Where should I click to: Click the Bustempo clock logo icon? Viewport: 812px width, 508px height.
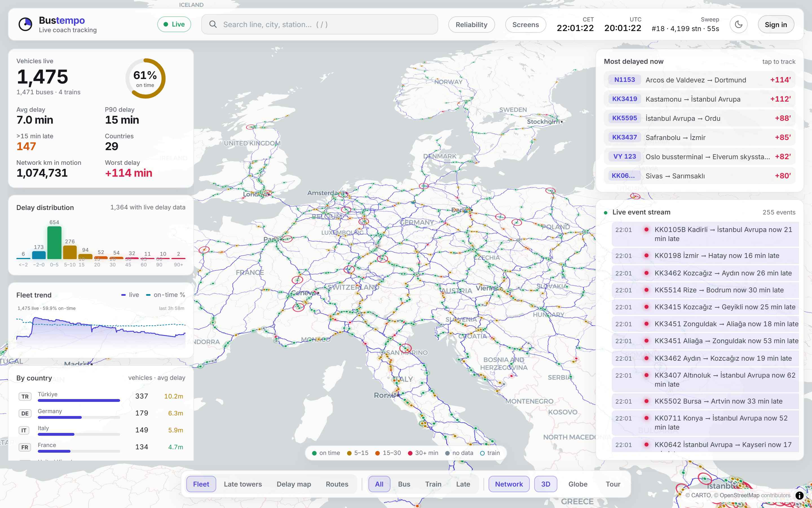point(25,24)
